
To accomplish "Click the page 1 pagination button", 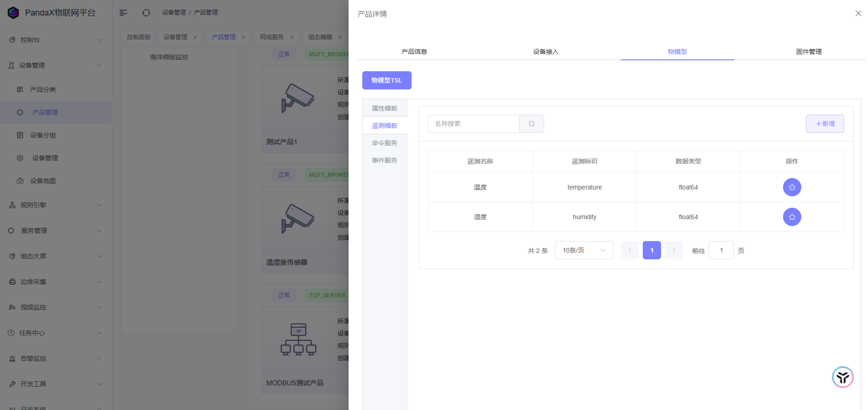I will tap(651, 250).
